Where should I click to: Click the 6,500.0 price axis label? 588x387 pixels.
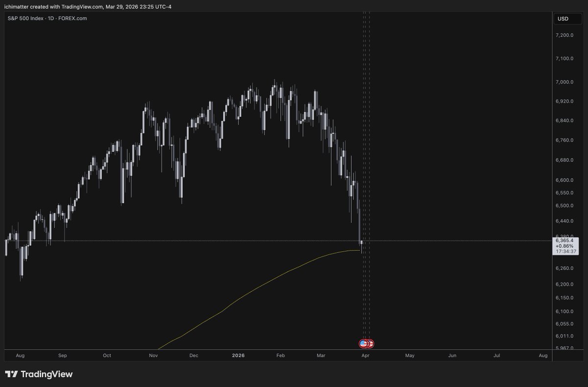click(x=565, y=206)
